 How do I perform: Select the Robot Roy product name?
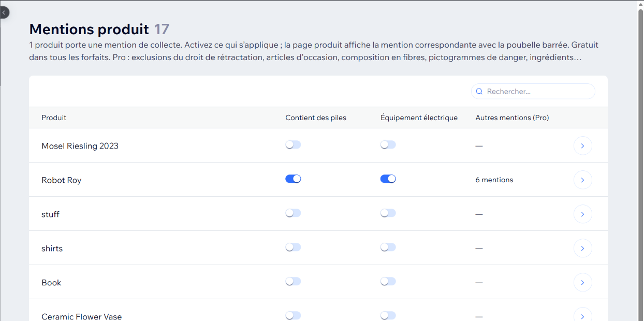tap(61, 180)
